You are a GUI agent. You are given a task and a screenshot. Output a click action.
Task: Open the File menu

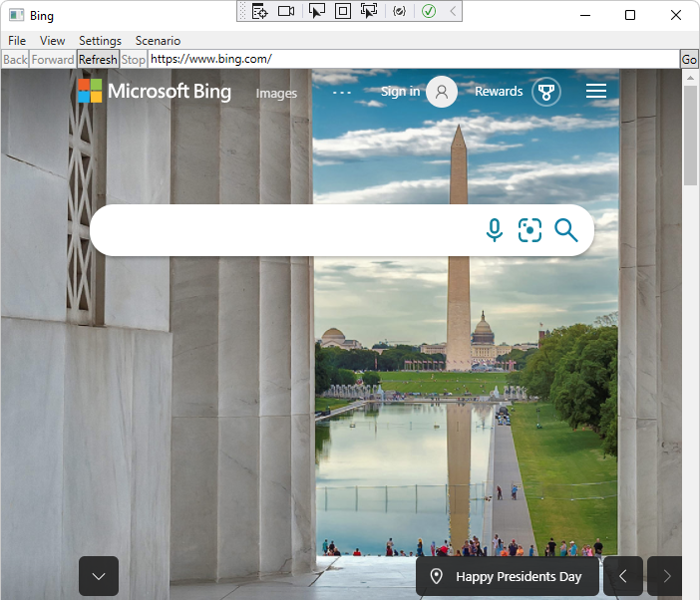17,41
